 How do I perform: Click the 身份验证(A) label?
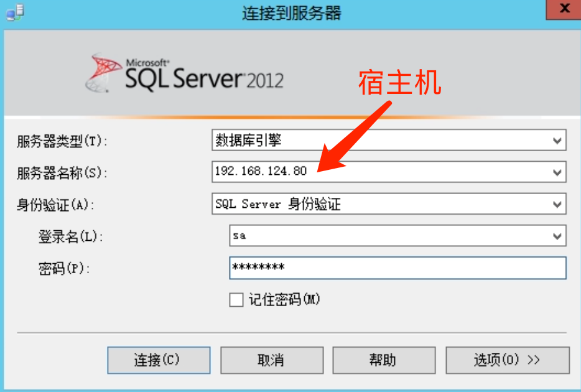(x=55, y=205)
